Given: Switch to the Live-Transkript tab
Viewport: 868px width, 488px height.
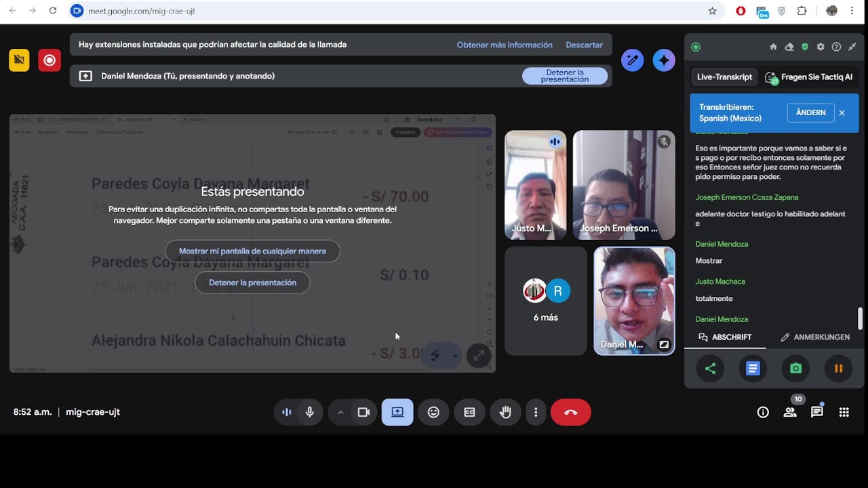Looking at the screenshot, I should (724, 77).
